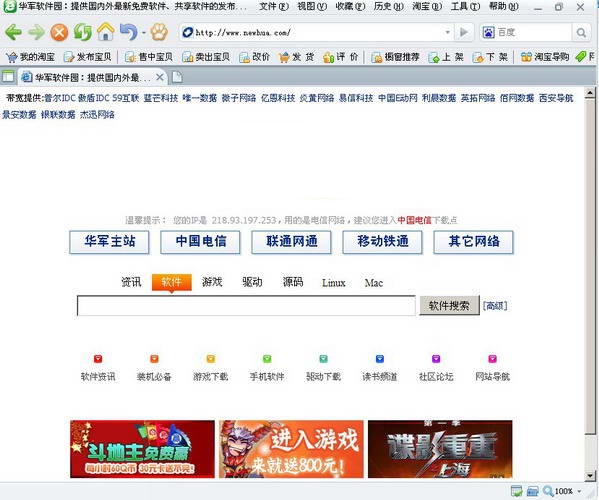
Task: Click the address bar URL field
Action: click(317, 32)
